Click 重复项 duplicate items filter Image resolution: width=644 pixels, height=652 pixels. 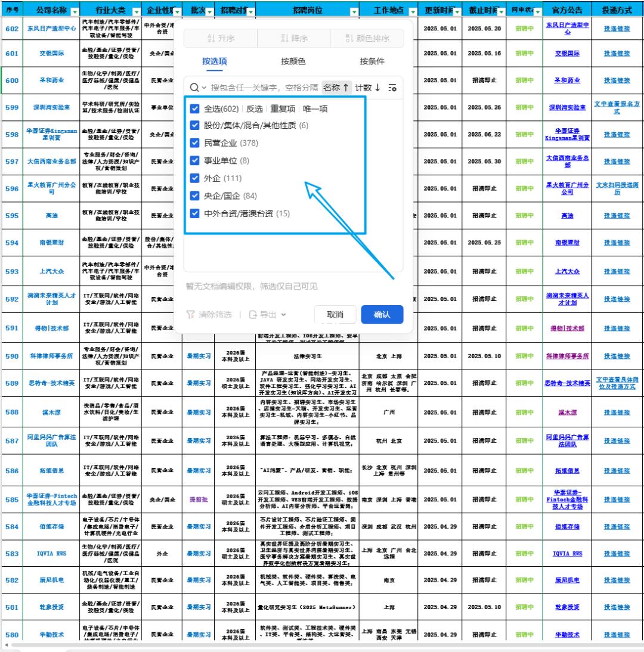pyautogui.click(x=283, y=109)
